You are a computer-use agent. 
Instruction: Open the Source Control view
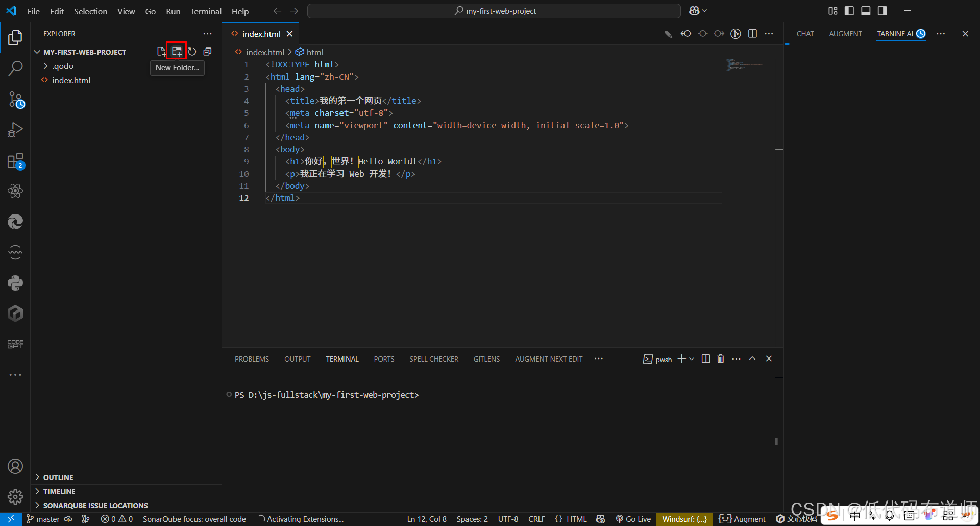coord(15,99)
